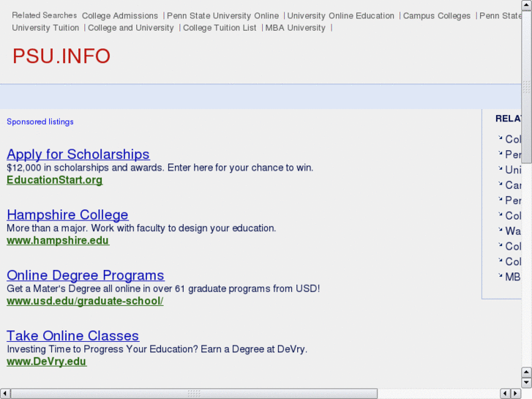Click the Sponsored listings label
Screen dimensions: 532x399
click(x=40, y=122)
